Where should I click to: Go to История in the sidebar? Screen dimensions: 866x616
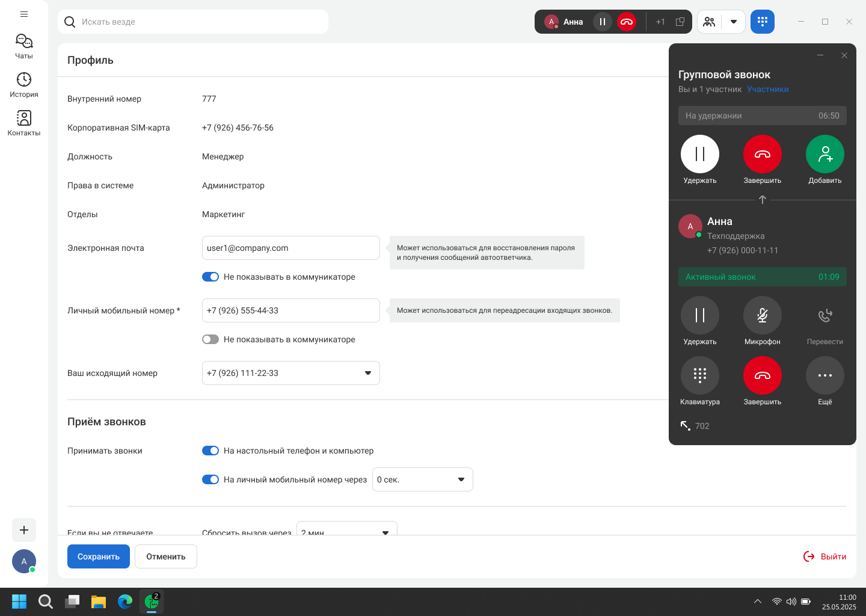click(x=24, y=85)
